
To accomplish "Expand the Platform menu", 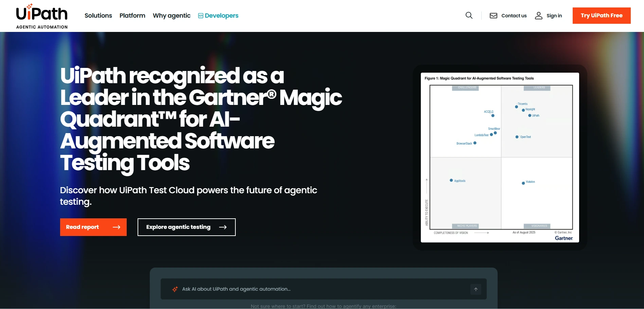I will tap(132, 16).
